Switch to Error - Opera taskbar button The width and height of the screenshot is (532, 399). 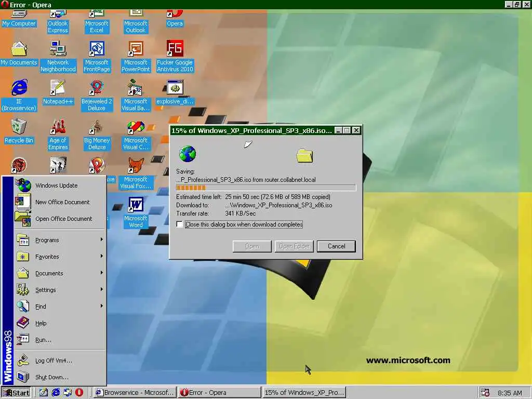coord(220,393)
